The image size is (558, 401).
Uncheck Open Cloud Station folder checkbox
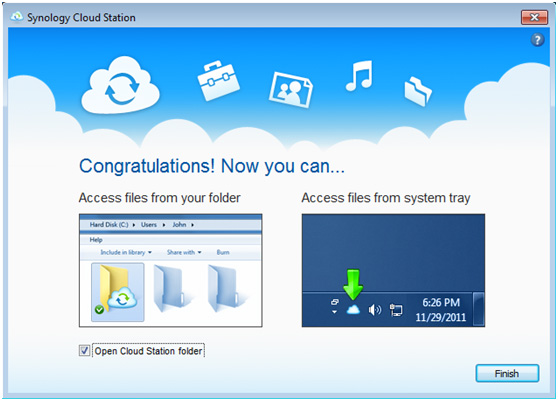point(84,350)
